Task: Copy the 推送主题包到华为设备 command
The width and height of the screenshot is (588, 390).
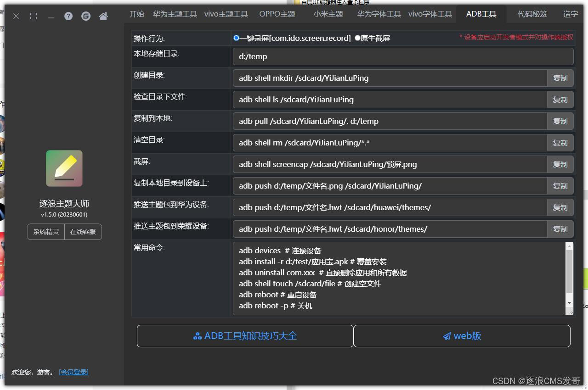Action: [x=560, y=207]
